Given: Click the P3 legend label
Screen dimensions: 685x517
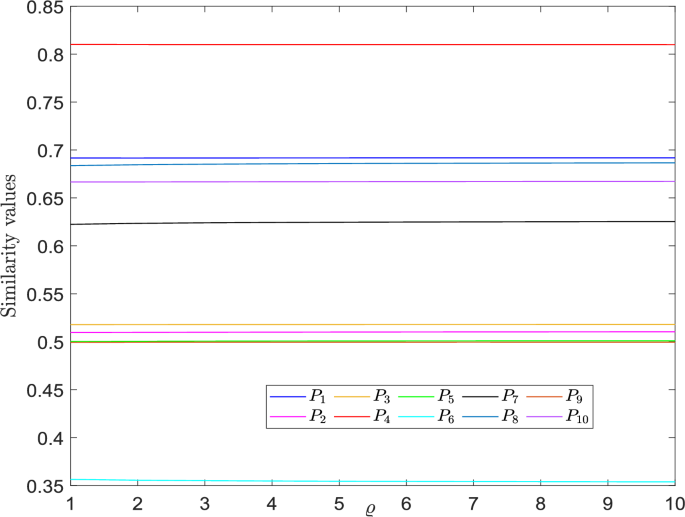Looking at the screenshot, I should 382,397.
